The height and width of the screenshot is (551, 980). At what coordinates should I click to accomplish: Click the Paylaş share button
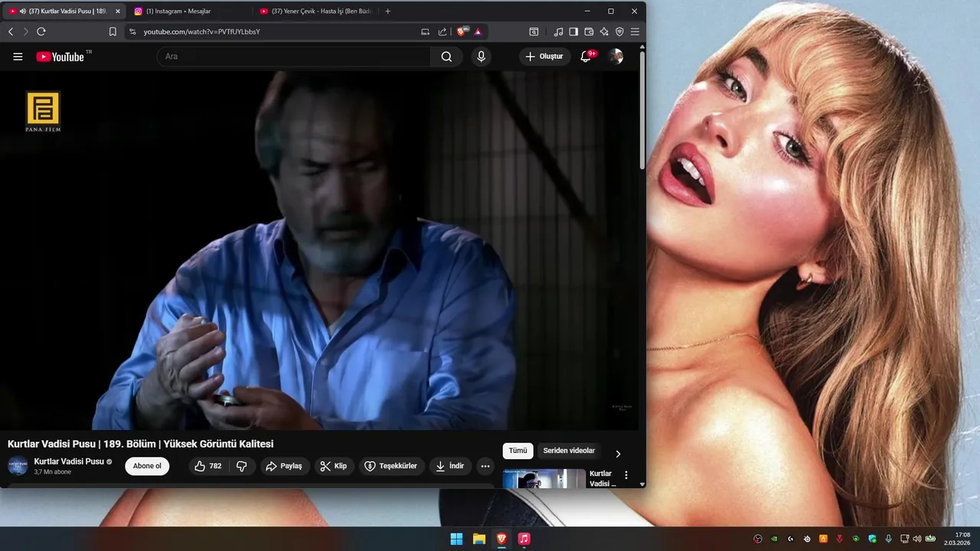click(283, 466)
